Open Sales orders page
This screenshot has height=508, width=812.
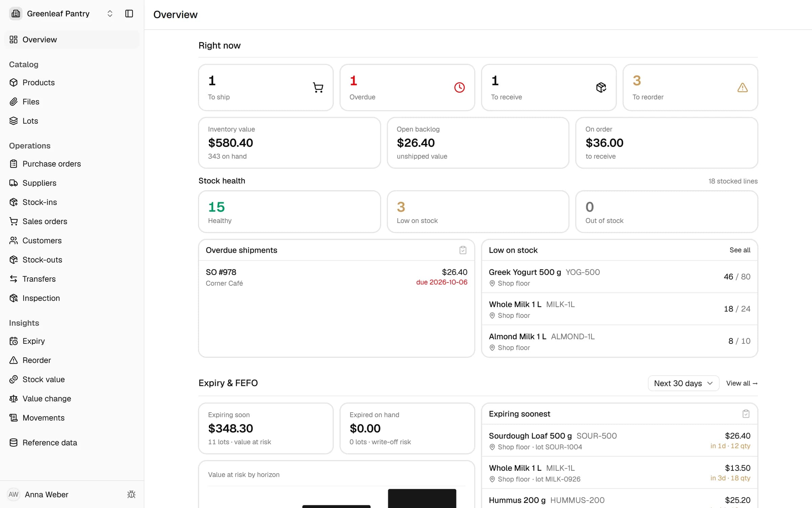coord(72,221)
